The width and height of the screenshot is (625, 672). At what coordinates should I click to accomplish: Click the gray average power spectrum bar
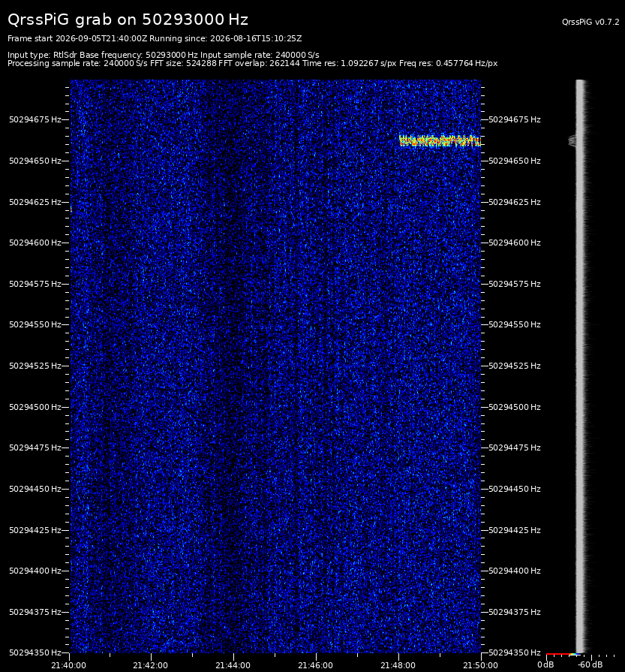point(580,366)
